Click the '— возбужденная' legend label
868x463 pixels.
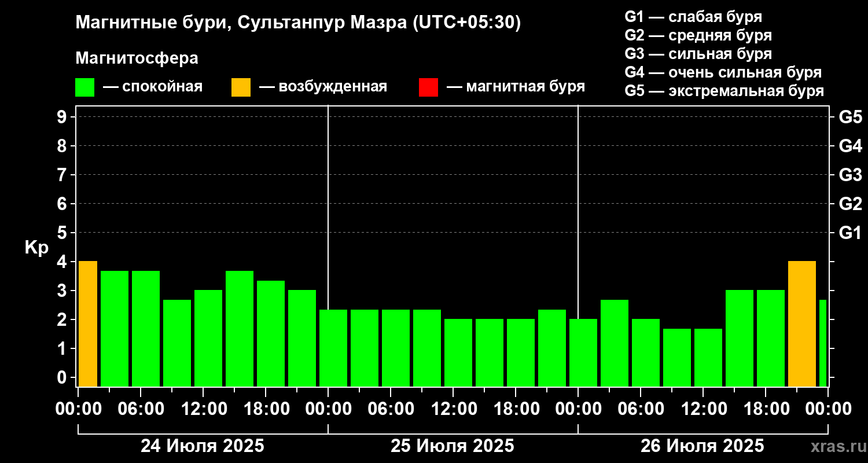[x=323, y=87]
